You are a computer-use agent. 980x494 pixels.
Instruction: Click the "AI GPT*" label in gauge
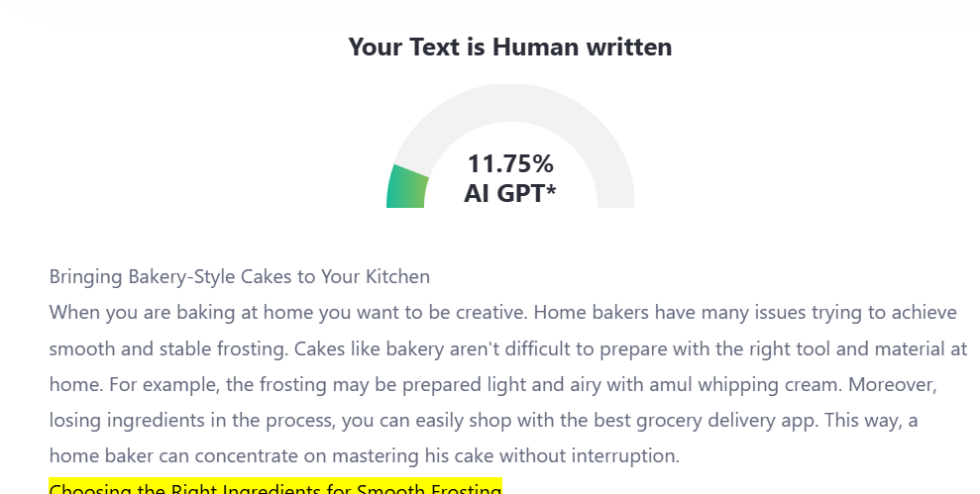click(510, 193)
